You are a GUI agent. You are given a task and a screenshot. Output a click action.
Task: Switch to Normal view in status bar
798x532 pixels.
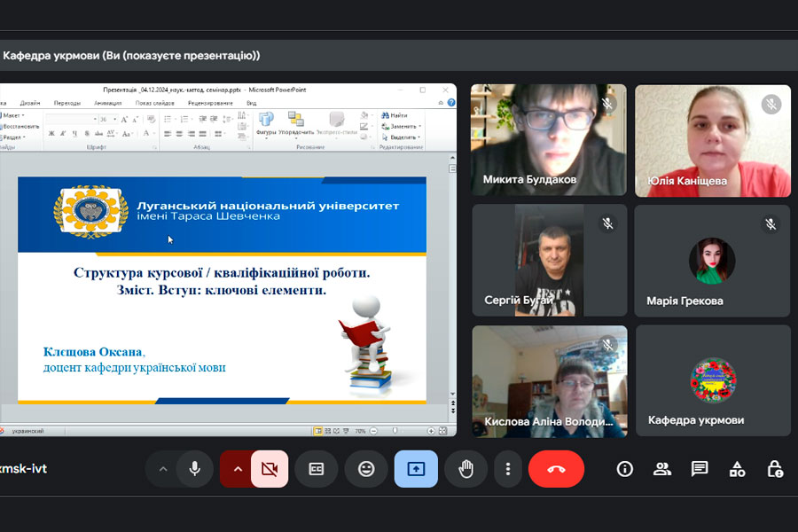point(318,431)
